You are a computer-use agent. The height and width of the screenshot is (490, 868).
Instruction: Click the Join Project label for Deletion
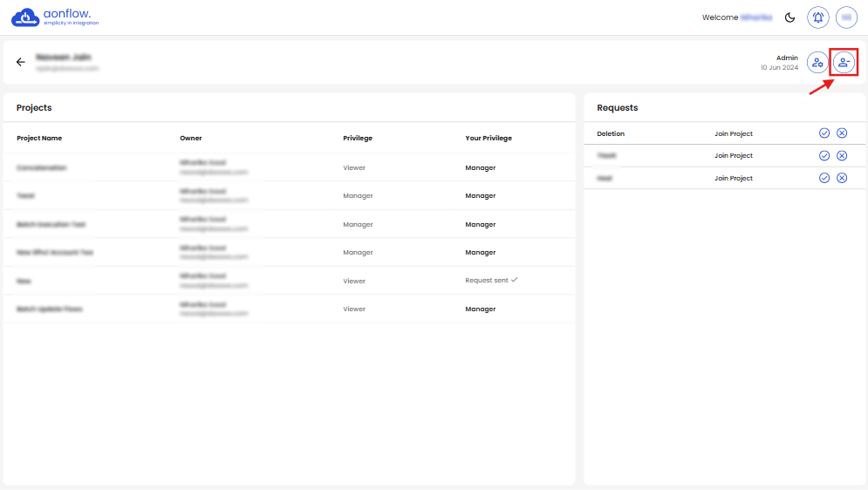(733, 133)
